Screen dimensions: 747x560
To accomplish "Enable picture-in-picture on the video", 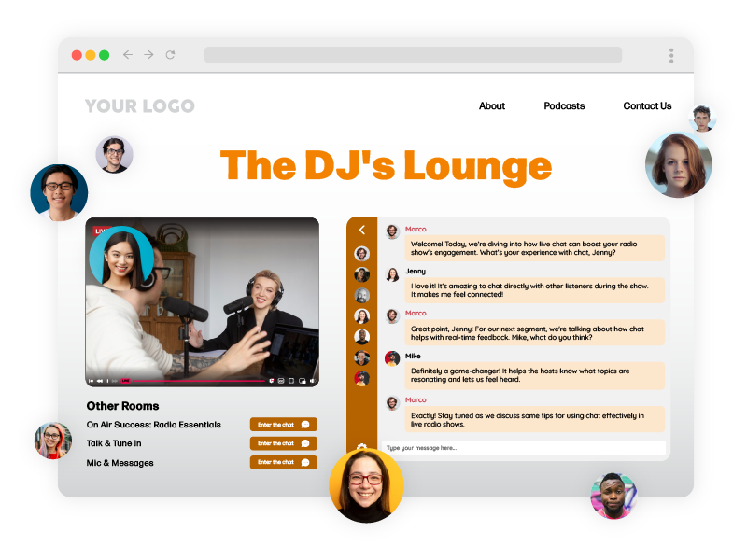I will tap(303, 381).
